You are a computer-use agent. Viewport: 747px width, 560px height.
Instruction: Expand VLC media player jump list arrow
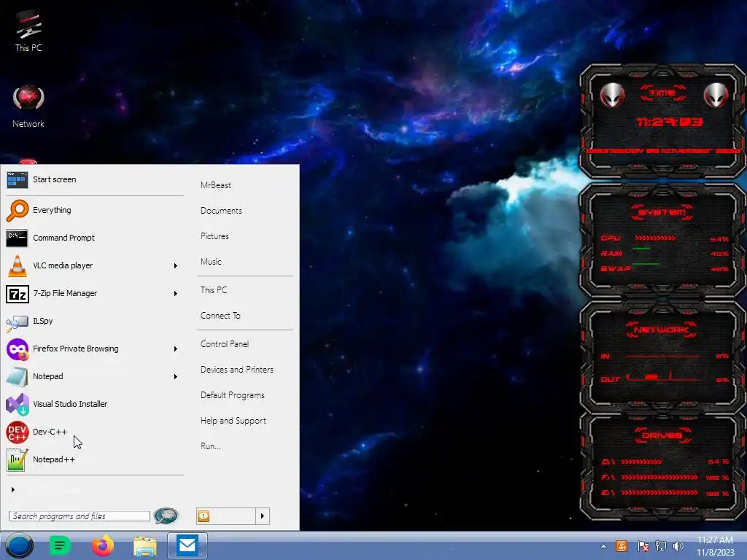click(x=176, y=265)
